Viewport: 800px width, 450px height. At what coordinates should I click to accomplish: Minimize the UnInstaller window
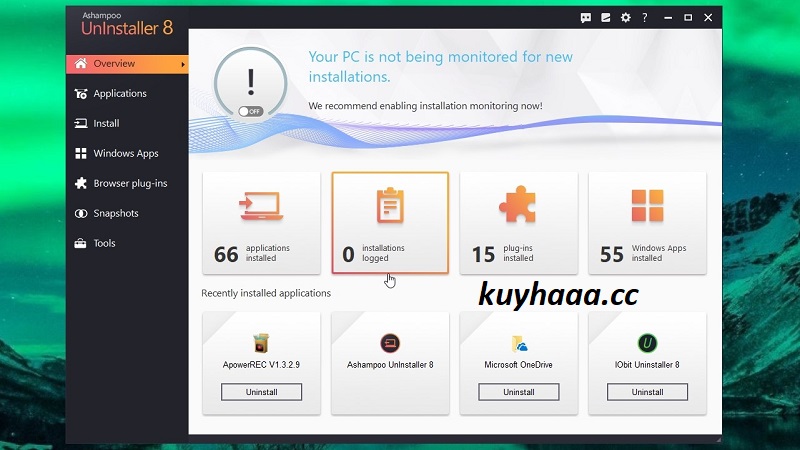pos(668,18)
